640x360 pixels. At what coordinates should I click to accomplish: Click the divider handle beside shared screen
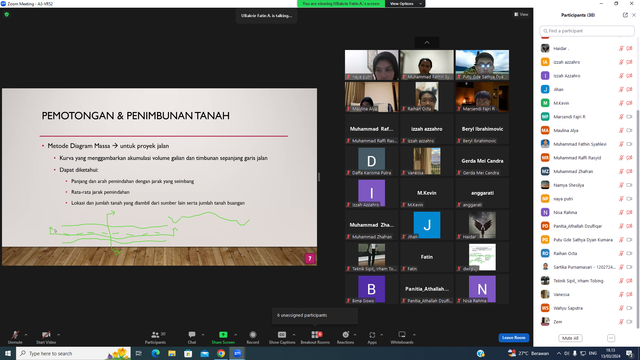coord(319,177)
